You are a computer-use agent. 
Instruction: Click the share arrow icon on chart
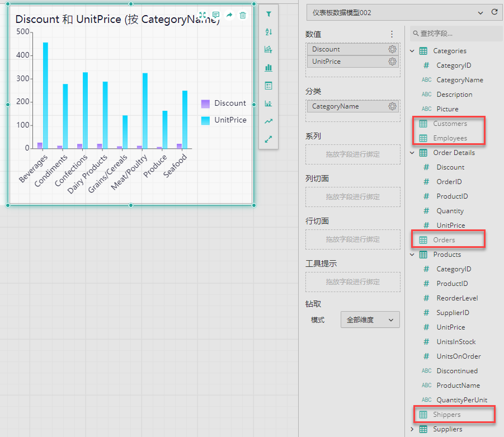[x=229, y=15]
